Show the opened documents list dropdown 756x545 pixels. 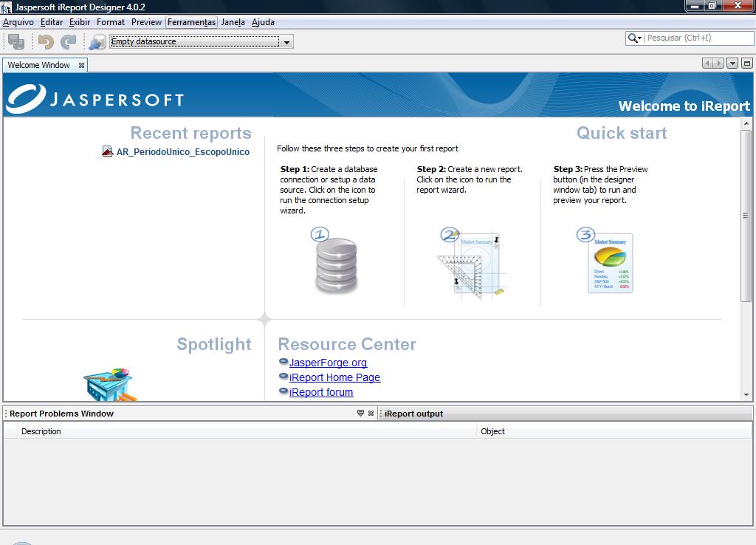tap(732, 64)
